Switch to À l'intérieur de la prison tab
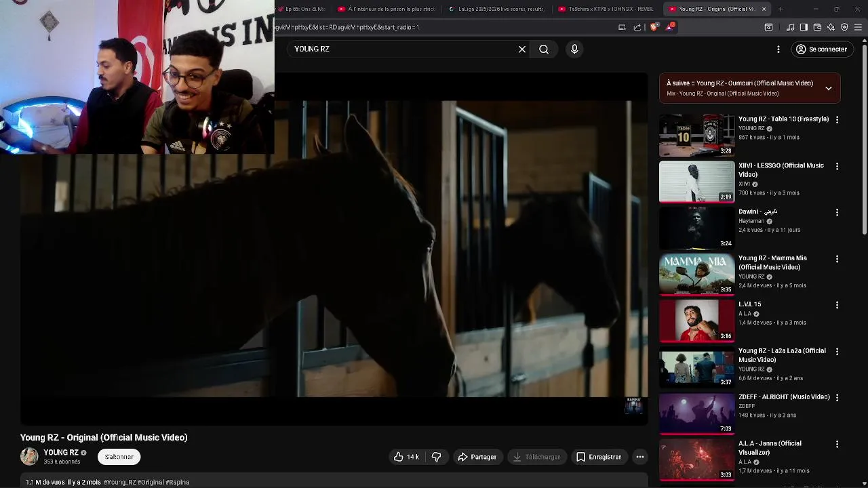The height and width of the screenshot is (488, 868). click(x=387, y=9)
